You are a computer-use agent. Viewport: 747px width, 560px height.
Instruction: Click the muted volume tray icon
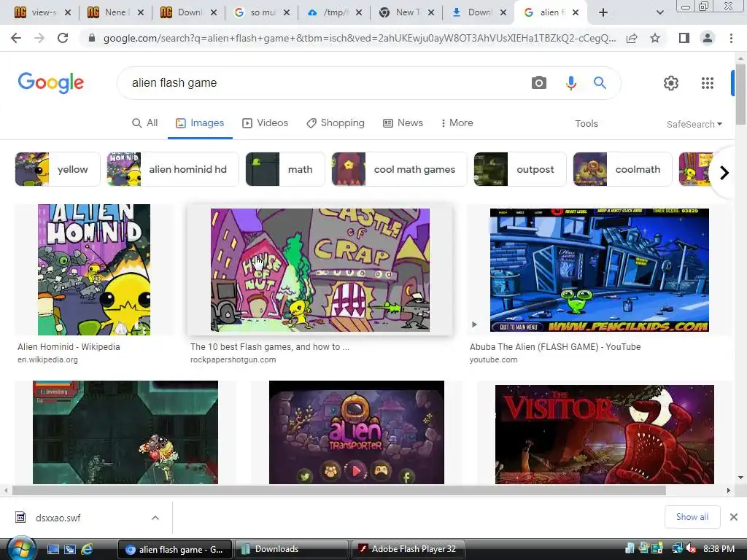pyautogui.click(x=691, y=548)
